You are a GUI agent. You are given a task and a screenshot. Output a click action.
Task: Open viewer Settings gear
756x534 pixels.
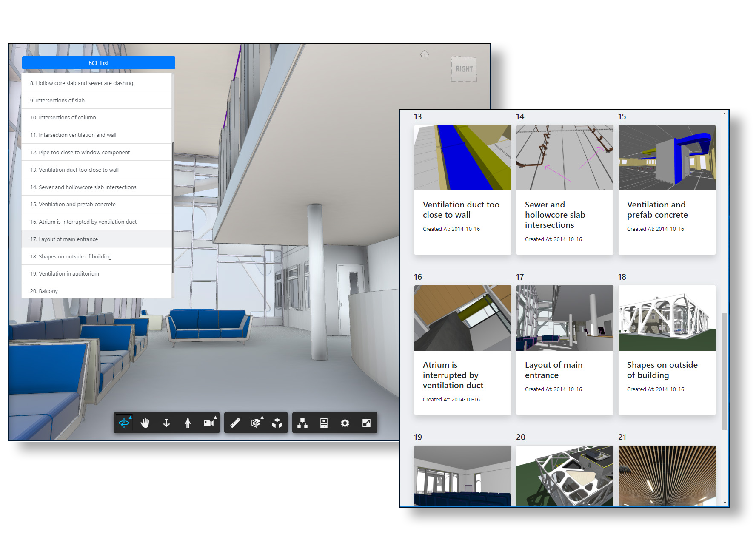(x=345, y=423)
